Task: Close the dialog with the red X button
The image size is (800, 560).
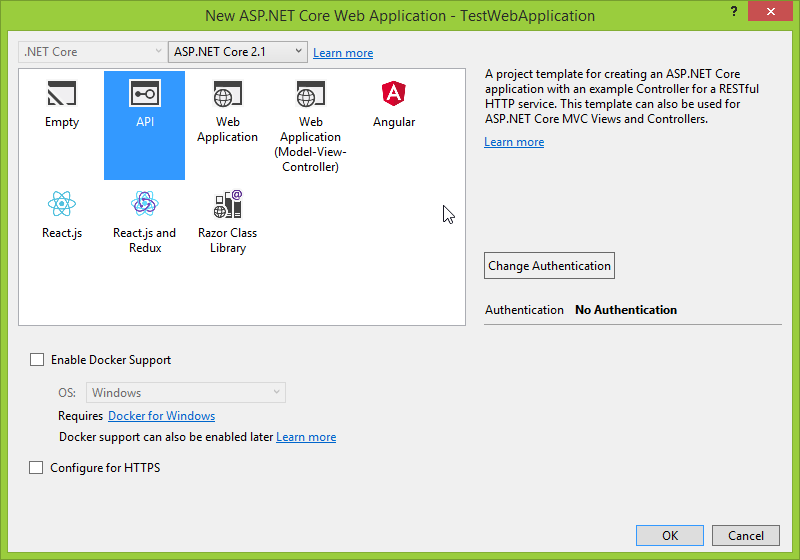Action: pyautogui.click(x=770, y=11)
